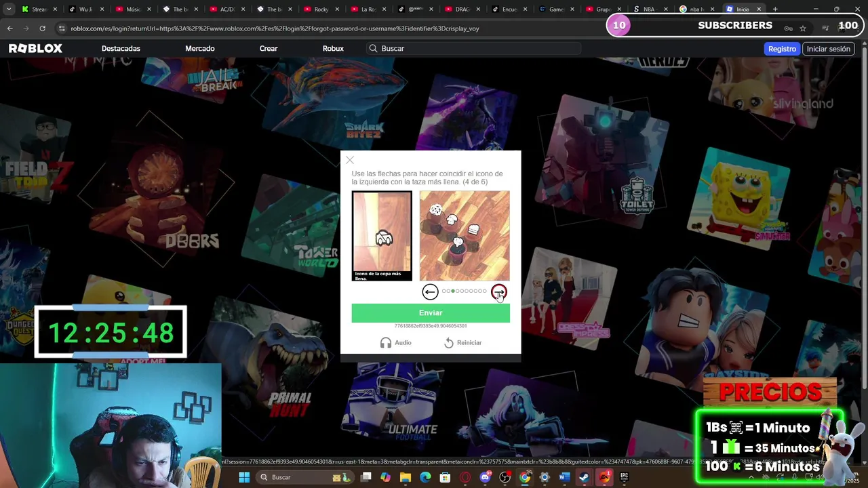This screenshot has width=868, height=488.
Task: Click the Registro button
Action: pyautogui.click(x=782, y=49)
